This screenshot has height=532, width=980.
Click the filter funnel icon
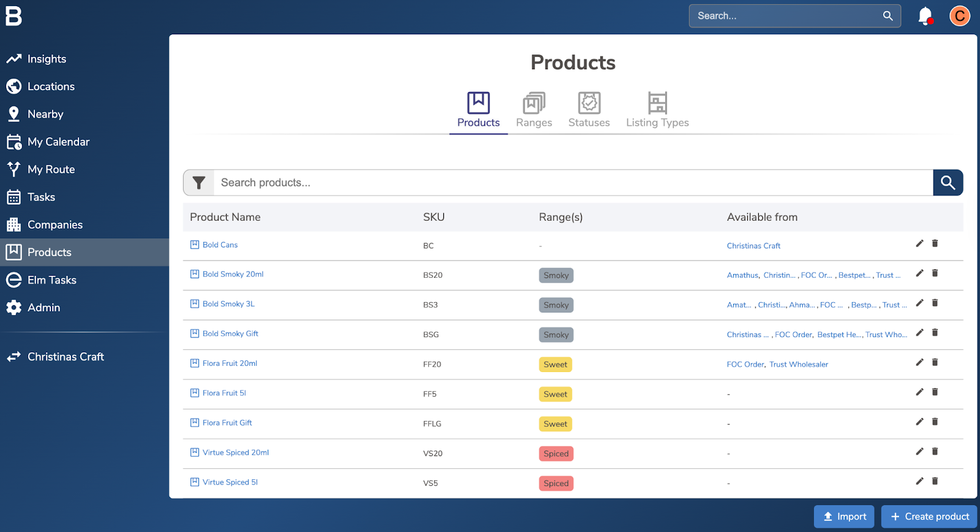pos(198,183)
